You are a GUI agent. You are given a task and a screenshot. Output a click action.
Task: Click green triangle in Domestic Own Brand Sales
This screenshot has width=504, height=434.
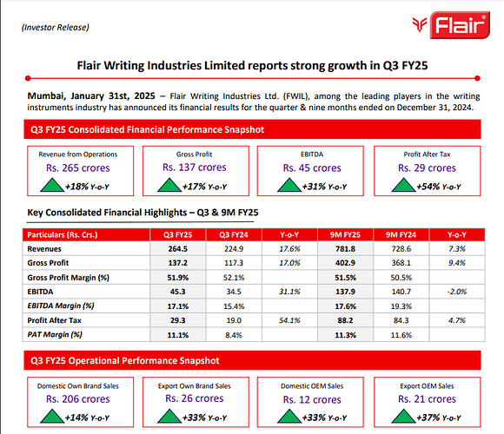coord(52,416)
